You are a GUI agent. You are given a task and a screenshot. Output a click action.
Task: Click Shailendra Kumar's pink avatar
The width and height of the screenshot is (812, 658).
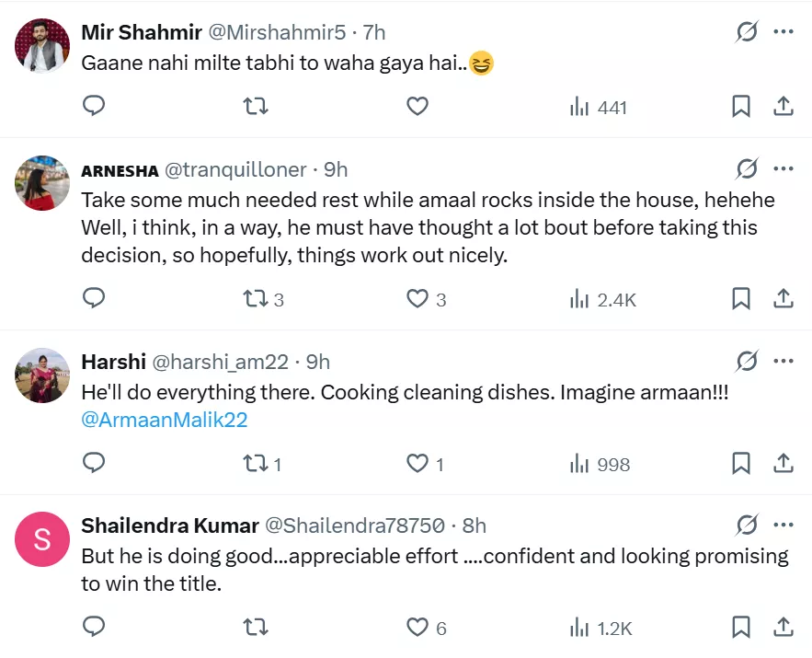[42, 539]
